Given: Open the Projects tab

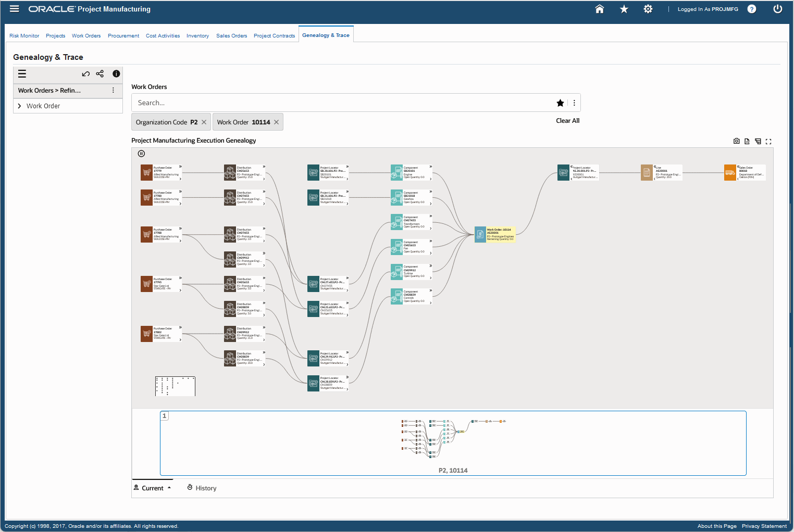Looking at the screenshot, I should point(56,36).
